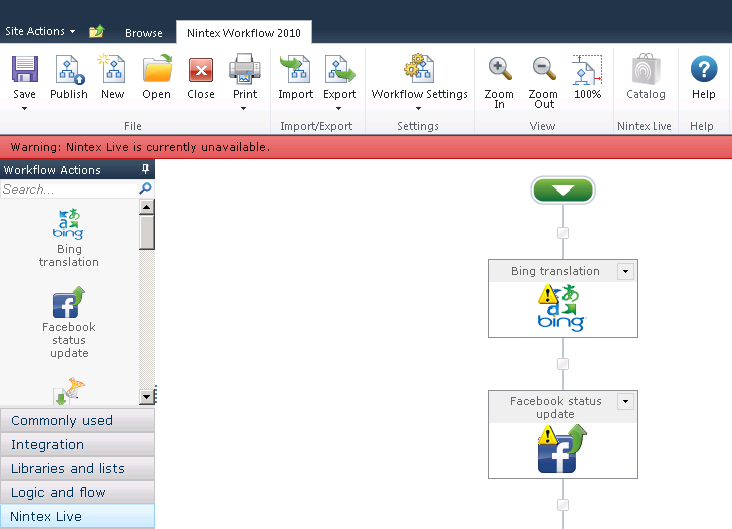The image size is (732, 529).
Task: Open the Help icon in ribbon
Action: pos(703,70)
